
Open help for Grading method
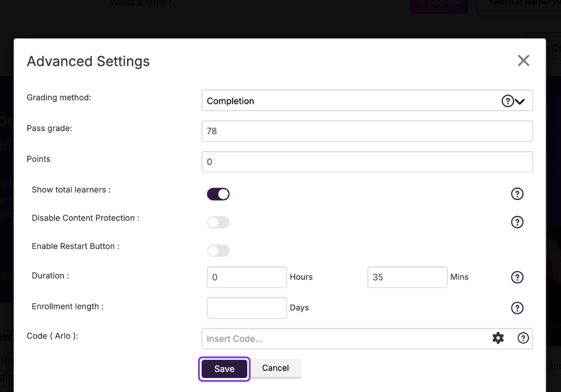(x=507, y=101)
